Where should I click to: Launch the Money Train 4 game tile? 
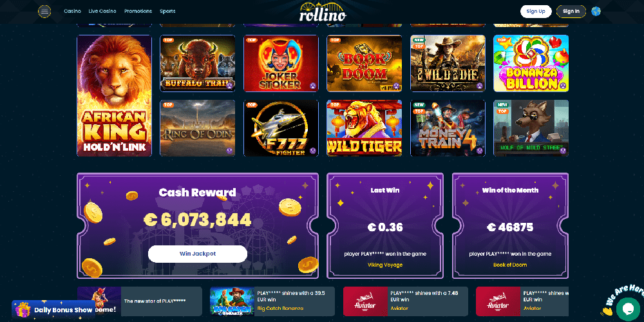[x=448, y=128]
